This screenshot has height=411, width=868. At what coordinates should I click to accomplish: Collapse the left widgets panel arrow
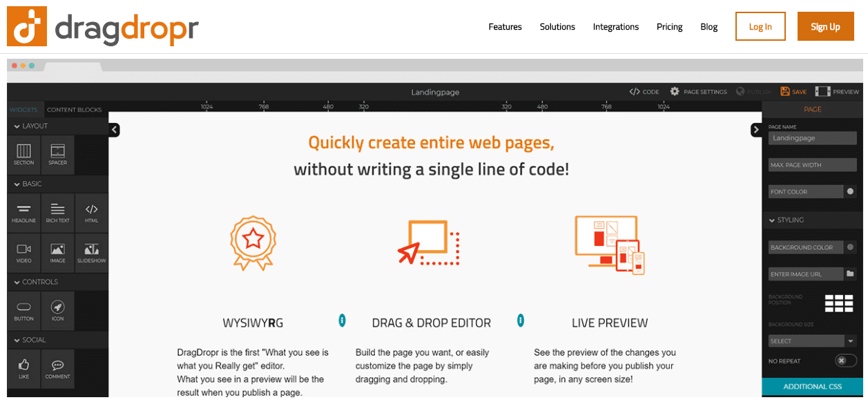115,130
